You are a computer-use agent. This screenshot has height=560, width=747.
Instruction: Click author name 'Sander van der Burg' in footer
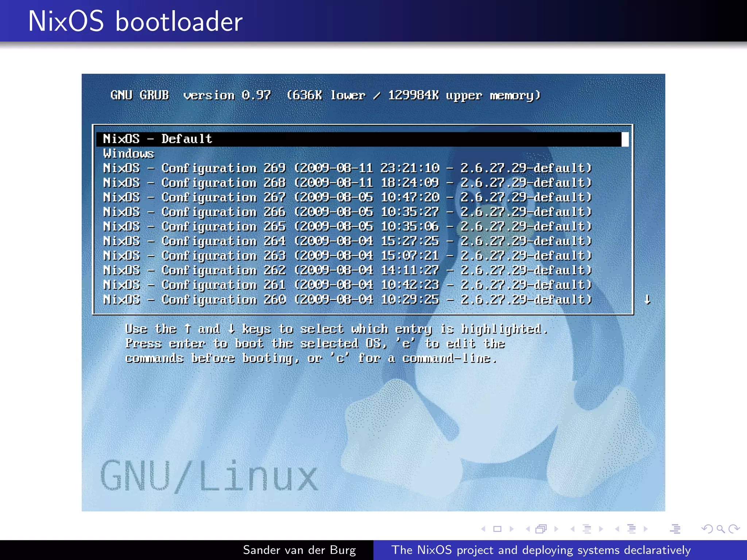click(x=299, y=550)
